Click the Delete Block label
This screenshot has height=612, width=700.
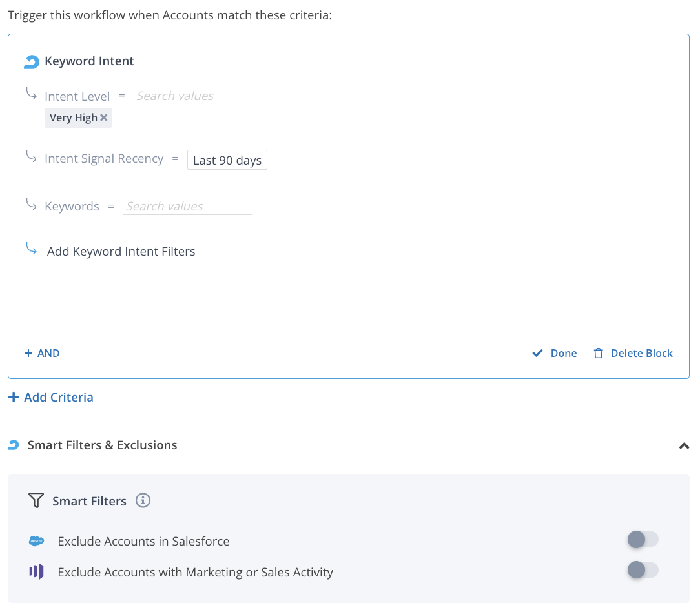(641, 354)
